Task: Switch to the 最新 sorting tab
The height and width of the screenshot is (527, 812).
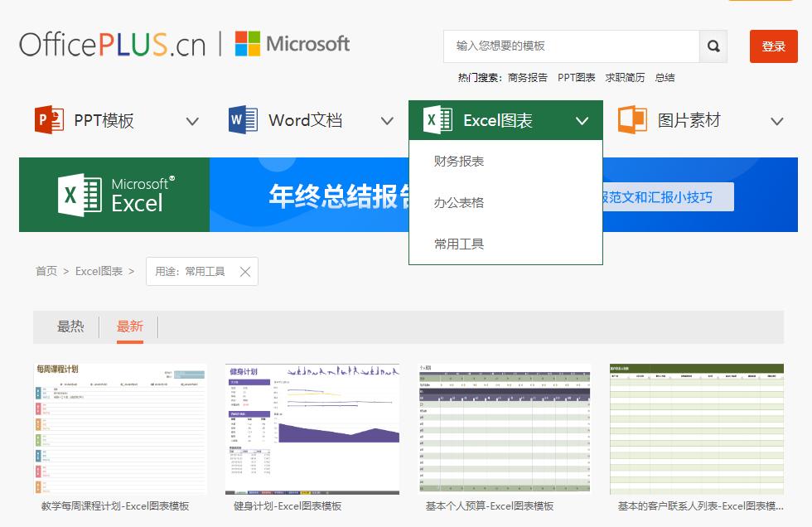Action: [x=129, y=326]
